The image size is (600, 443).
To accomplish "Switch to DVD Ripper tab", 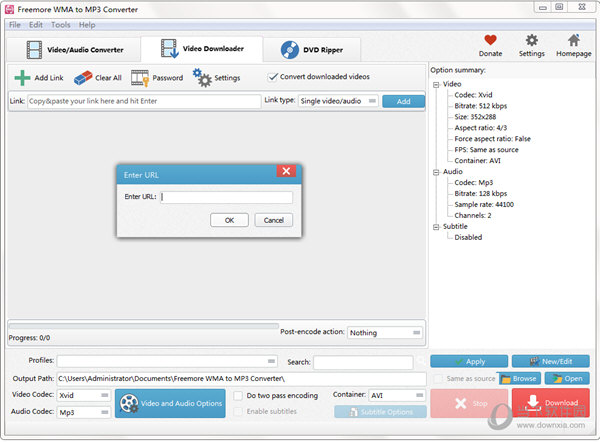I will click(x=311, y=50).
